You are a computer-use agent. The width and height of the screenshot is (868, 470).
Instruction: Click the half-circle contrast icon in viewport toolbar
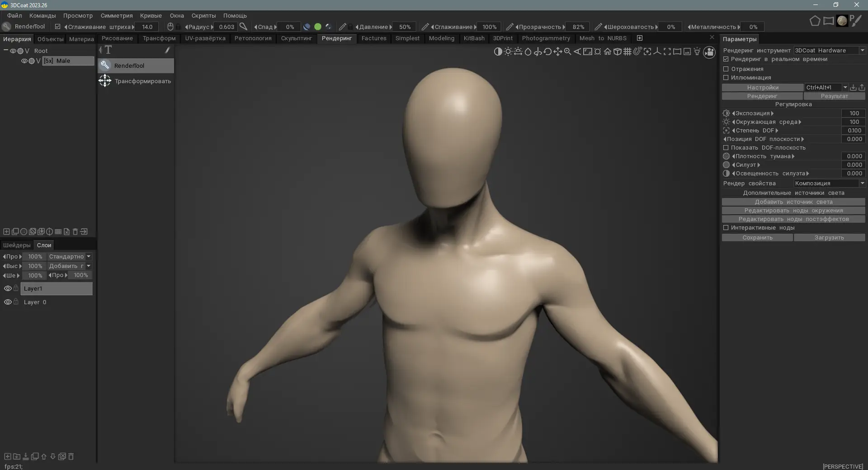pos(498,52)
